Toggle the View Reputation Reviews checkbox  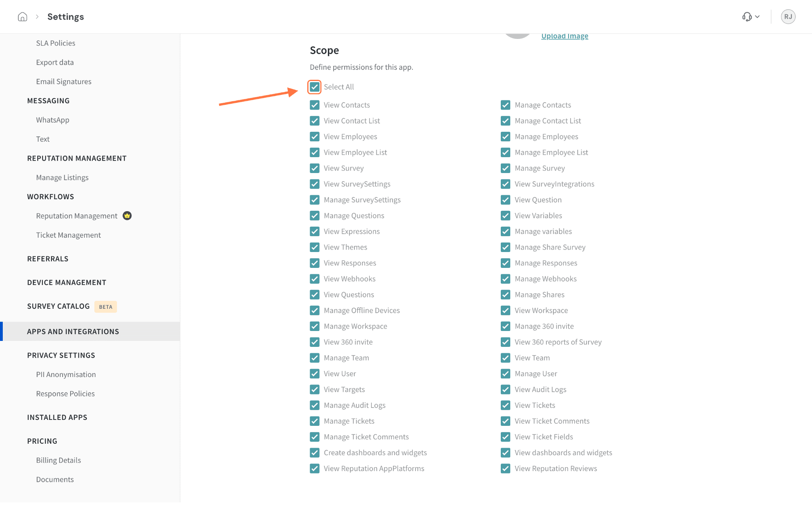[x=506, y=469]
